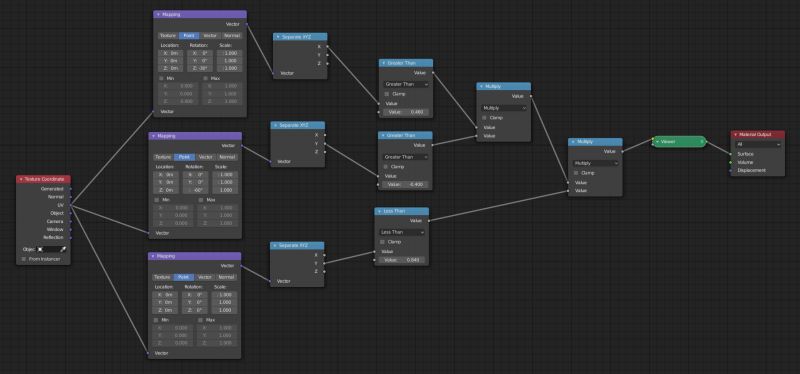Viewport: 800px width, 374px height.
Task: Click the Surface input socket on Material Output
Action: [x=731, y=154]
